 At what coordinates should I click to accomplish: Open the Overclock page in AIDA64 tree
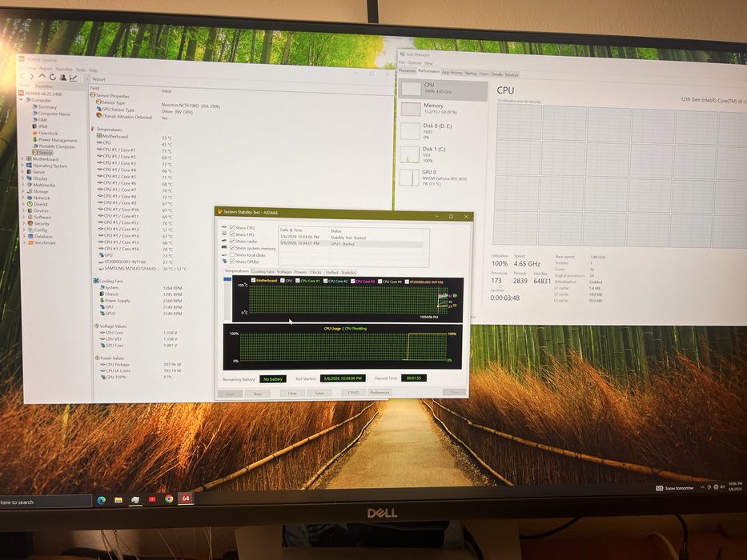click(45, 134)
